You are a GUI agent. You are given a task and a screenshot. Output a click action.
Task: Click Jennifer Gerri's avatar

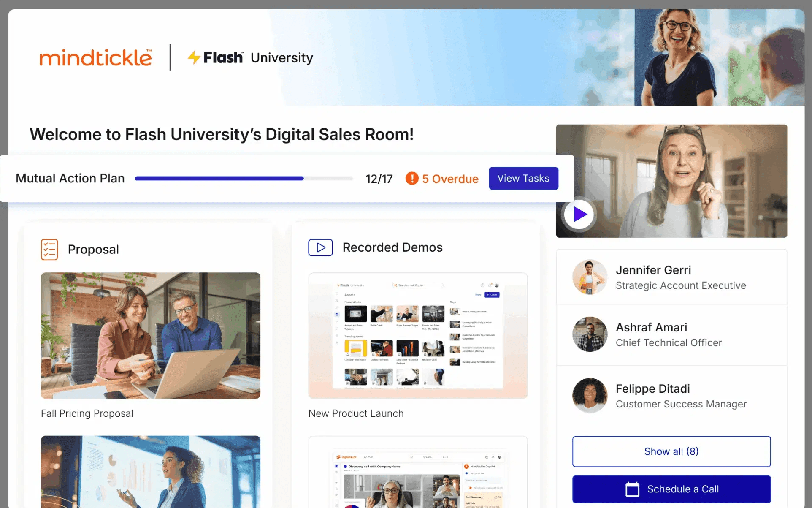tap(590, 277)
